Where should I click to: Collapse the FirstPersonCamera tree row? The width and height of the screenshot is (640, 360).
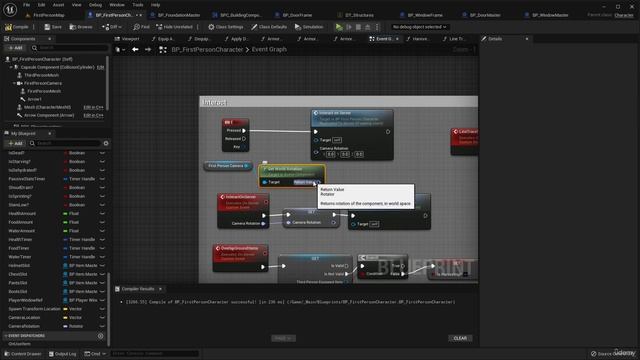[14, 83]
